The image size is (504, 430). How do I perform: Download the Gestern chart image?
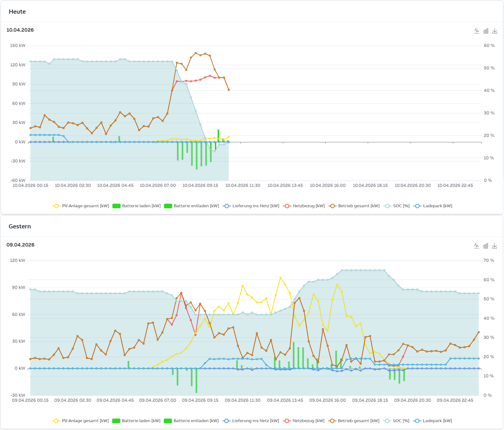point(494,246)
